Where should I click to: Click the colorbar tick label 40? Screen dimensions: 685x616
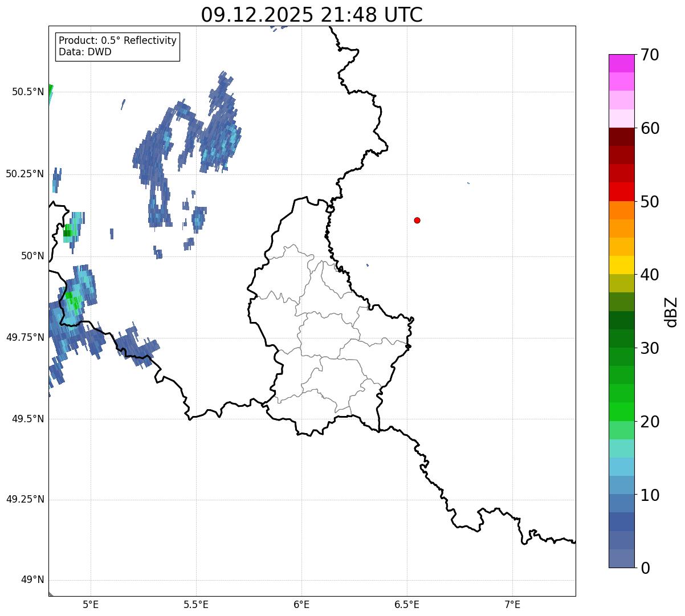click(650, 275)
